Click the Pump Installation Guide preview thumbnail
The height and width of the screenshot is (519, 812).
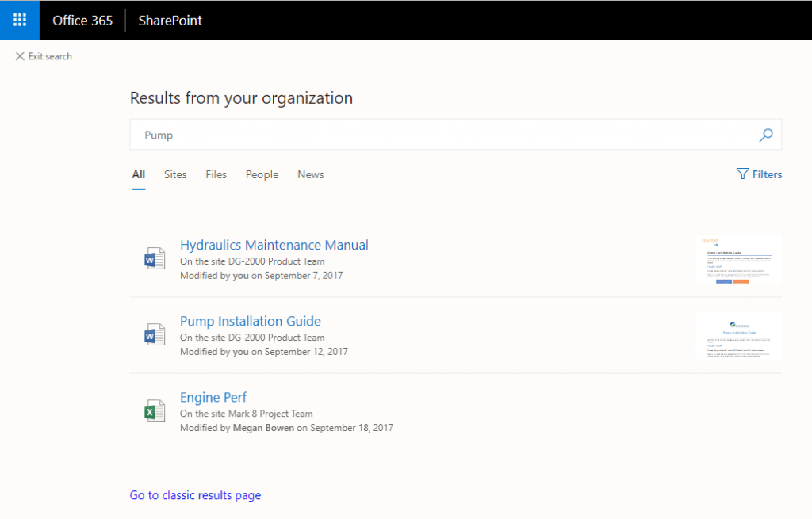pyautogui.click(x=738, y=336)
